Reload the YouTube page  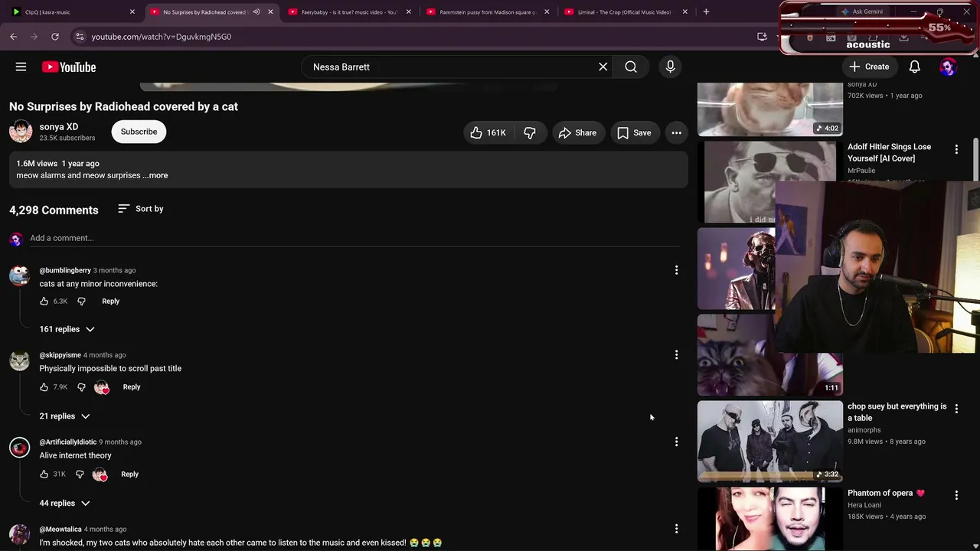55,36
